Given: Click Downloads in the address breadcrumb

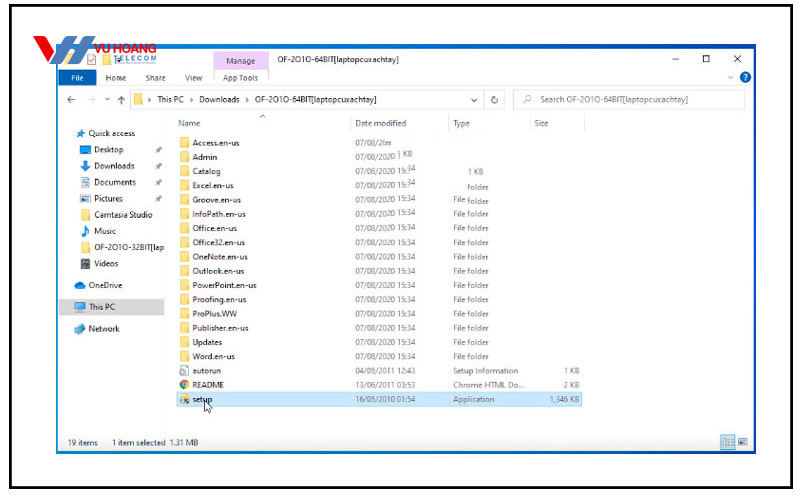Looking at the screenshot, I should (x=219, y=100).
